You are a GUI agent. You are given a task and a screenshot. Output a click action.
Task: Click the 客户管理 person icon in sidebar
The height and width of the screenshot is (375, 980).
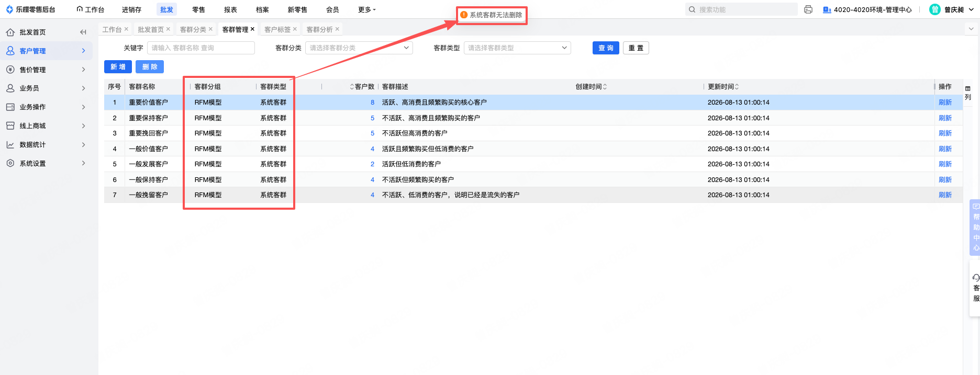click(10, 51)
